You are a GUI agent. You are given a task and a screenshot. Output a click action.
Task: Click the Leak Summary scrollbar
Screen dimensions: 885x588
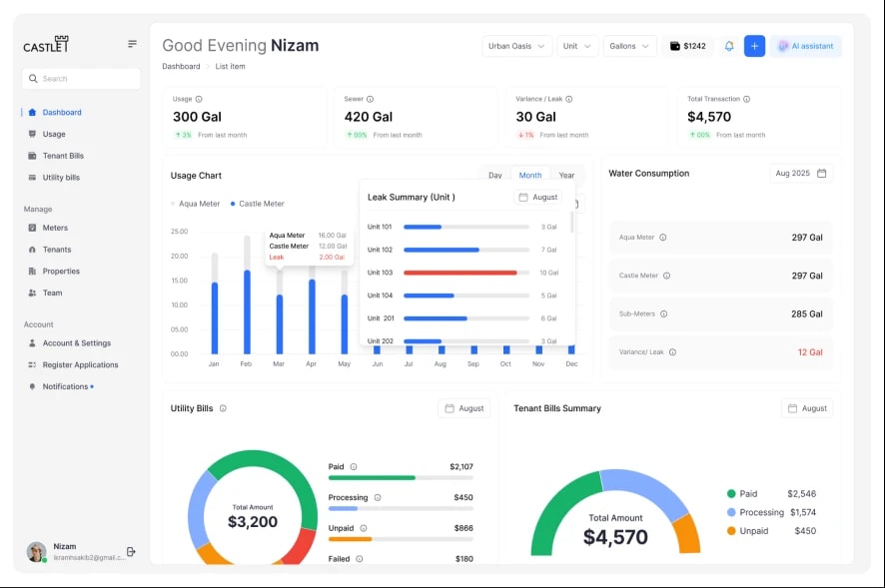(572, 223)
